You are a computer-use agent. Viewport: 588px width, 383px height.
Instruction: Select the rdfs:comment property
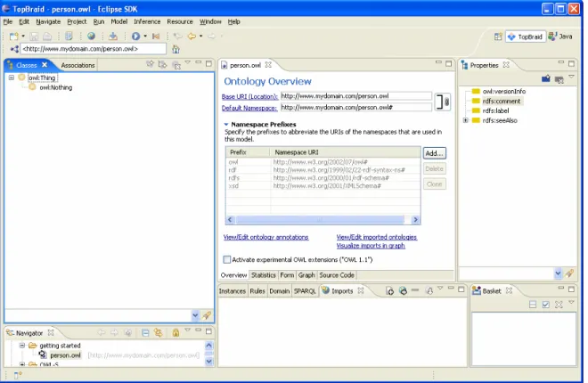click(x=501, y=102)
